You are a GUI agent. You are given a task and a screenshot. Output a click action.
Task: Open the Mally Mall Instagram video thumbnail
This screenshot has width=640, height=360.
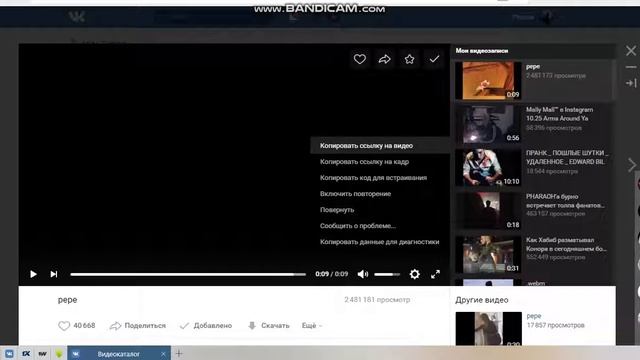[x=488, y=124]
